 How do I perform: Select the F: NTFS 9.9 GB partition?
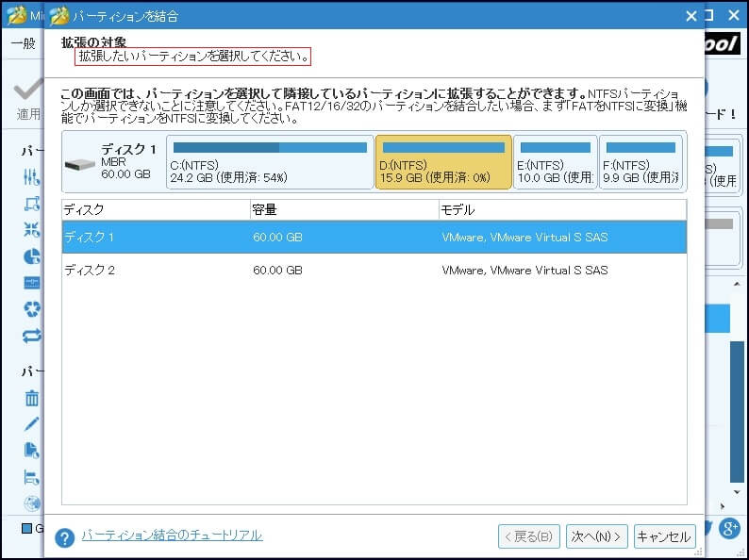tap(640, 161)
